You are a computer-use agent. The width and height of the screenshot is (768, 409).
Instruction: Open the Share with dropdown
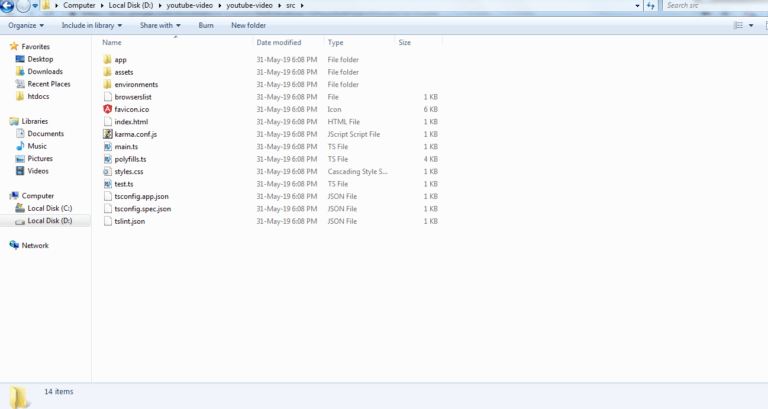pos(158,25)
